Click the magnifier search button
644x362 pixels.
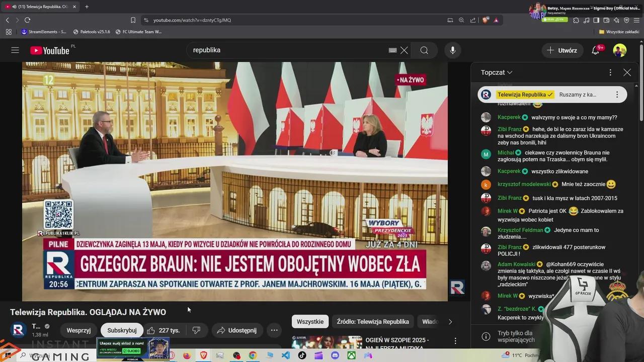pos(424,50)
